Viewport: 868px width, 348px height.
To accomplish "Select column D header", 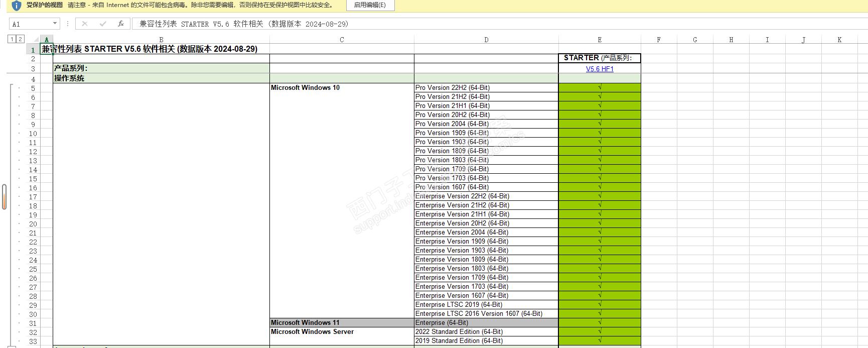I will tap(486, 40).
